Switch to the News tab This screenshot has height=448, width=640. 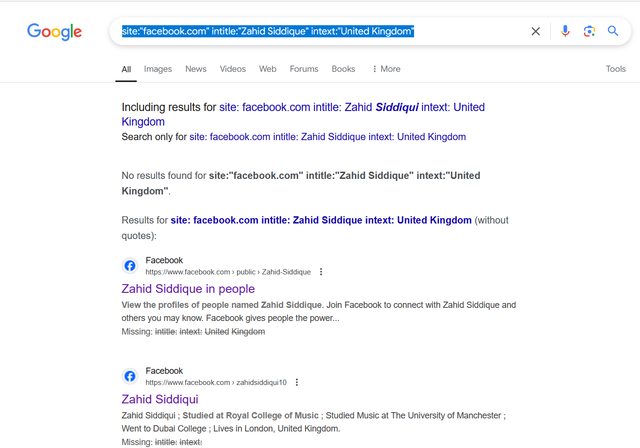(196, 69)
